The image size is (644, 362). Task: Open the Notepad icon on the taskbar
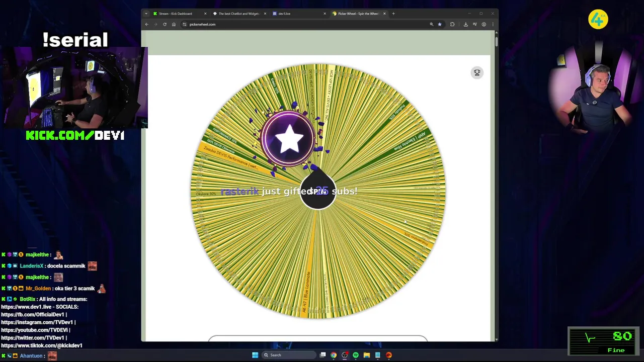tap(377, 355)
